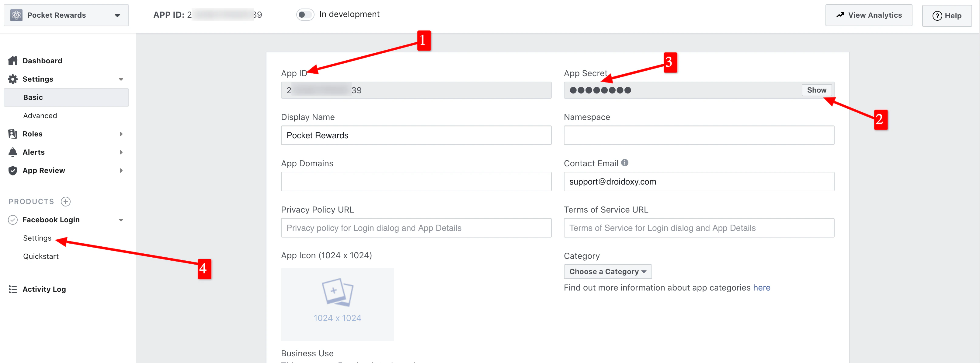The image size is (980, 363).
Task: Click the Settings gear icon in sidebar
Action: click(x=13, y=79)
